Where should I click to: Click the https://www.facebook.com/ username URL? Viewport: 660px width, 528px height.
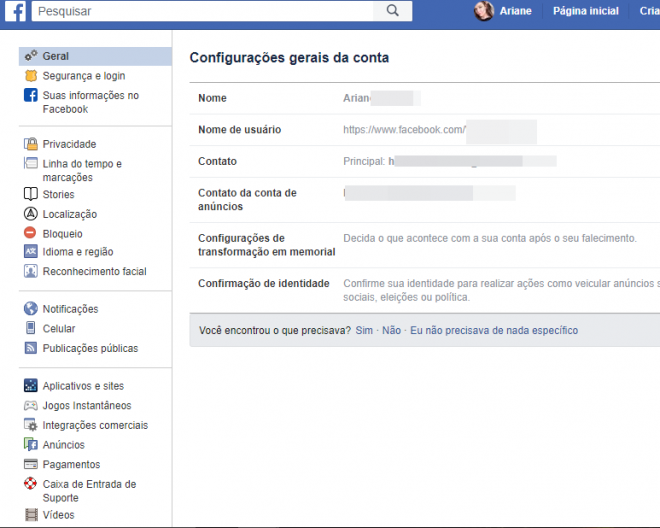(x=405, y=130)
